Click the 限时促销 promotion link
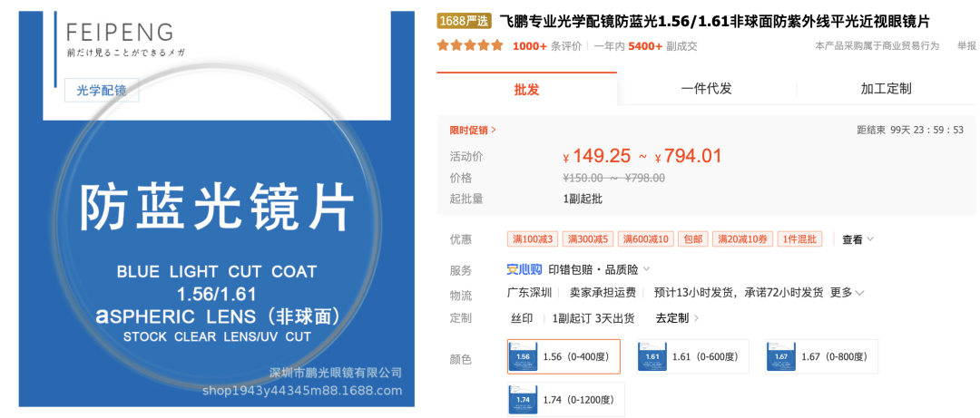 click(473, 131)
